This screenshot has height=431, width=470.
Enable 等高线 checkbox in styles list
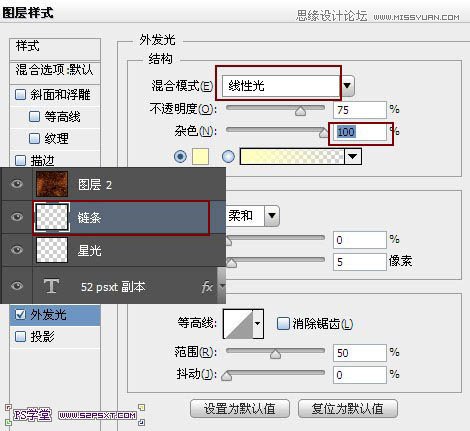coord(34,116)
